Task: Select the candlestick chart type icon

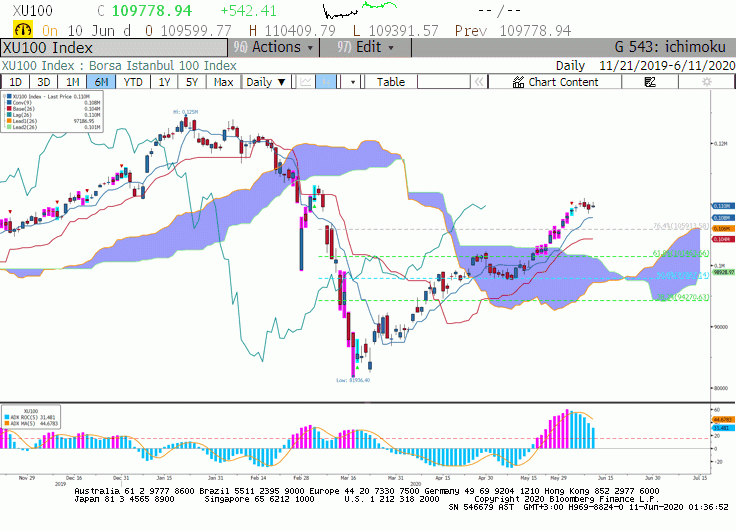Action: pos(326,82)
